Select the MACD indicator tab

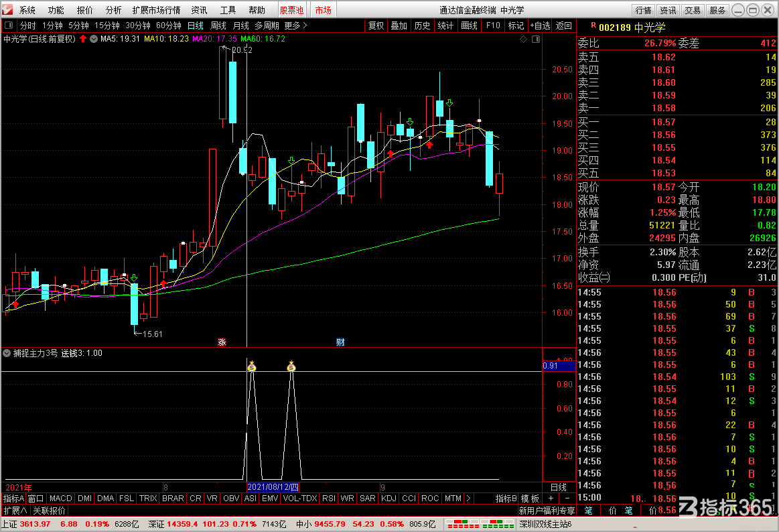click(x=60, y=498)
